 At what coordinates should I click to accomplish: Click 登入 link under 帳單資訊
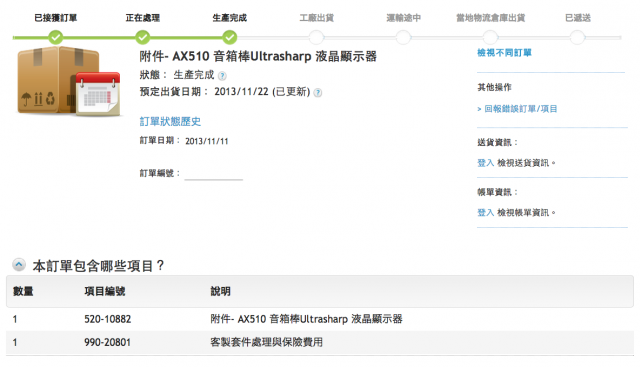(486, 212)
